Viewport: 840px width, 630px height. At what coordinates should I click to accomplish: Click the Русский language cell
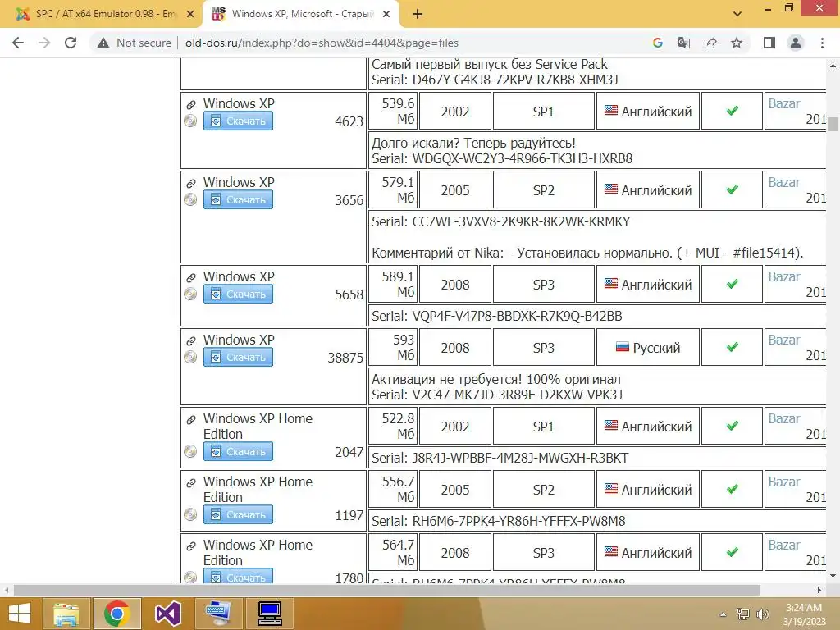[x=648, y=348]
